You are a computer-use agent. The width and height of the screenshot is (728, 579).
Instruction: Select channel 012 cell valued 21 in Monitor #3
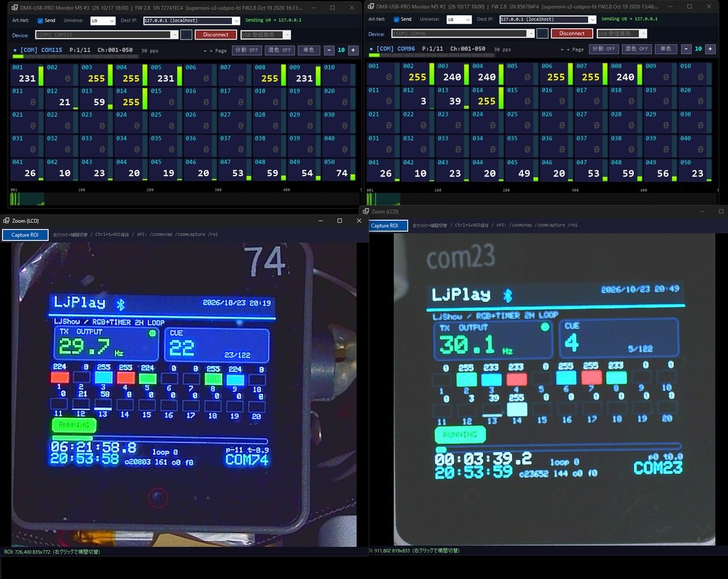[x=61, y=99]
